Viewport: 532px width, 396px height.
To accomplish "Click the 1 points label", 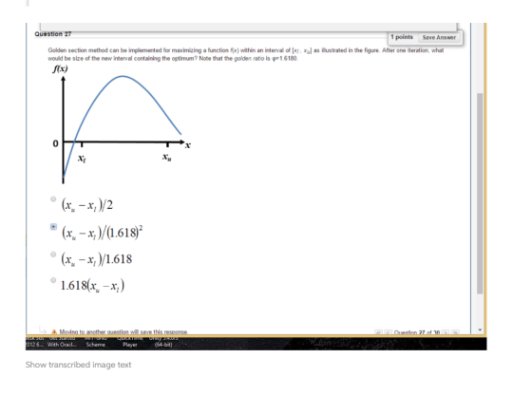I will [402, 37].
